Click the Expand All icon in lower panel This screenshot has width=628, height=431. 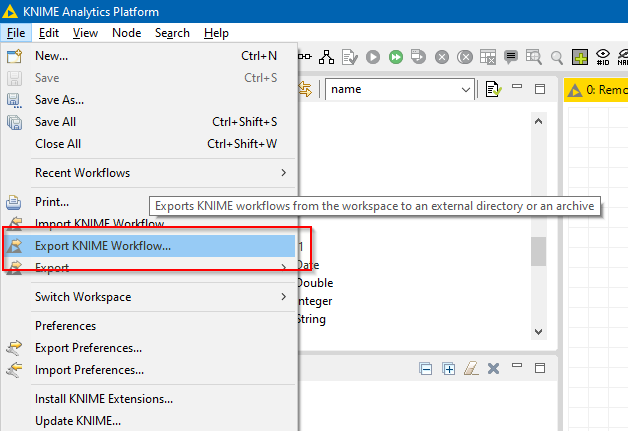449,369
